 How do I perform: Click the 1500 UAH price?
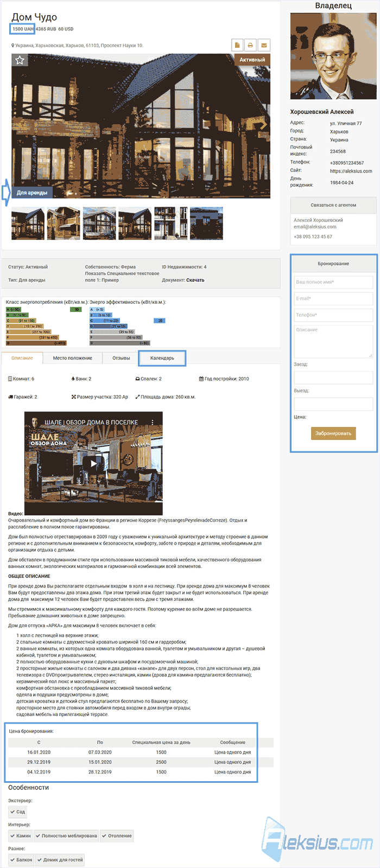(x=23, y=29)
